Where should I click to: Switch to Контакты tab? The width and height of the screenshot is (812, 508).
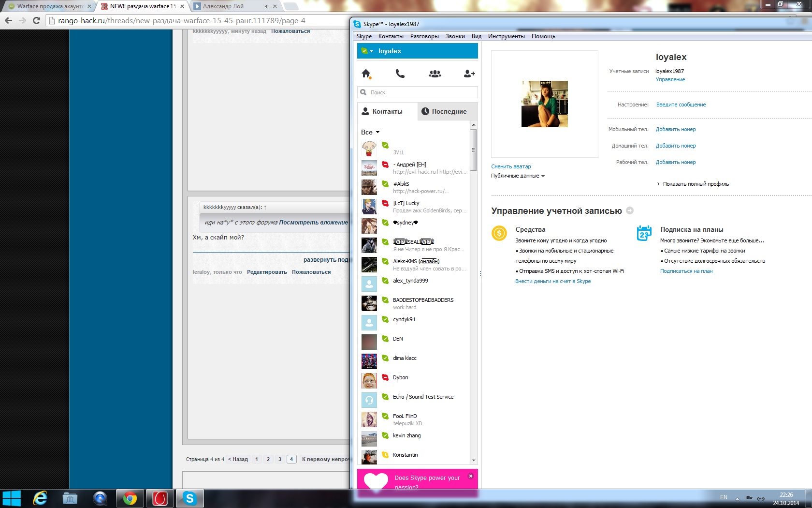387,111
